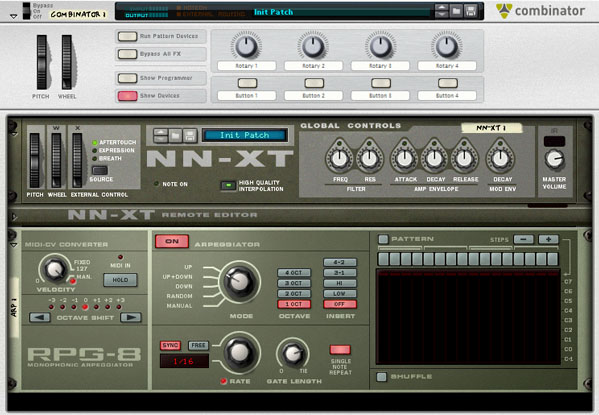Expand the NN-XT Remote Editor panel
This screenshot has height=415, width=599.
click(15, 217)
